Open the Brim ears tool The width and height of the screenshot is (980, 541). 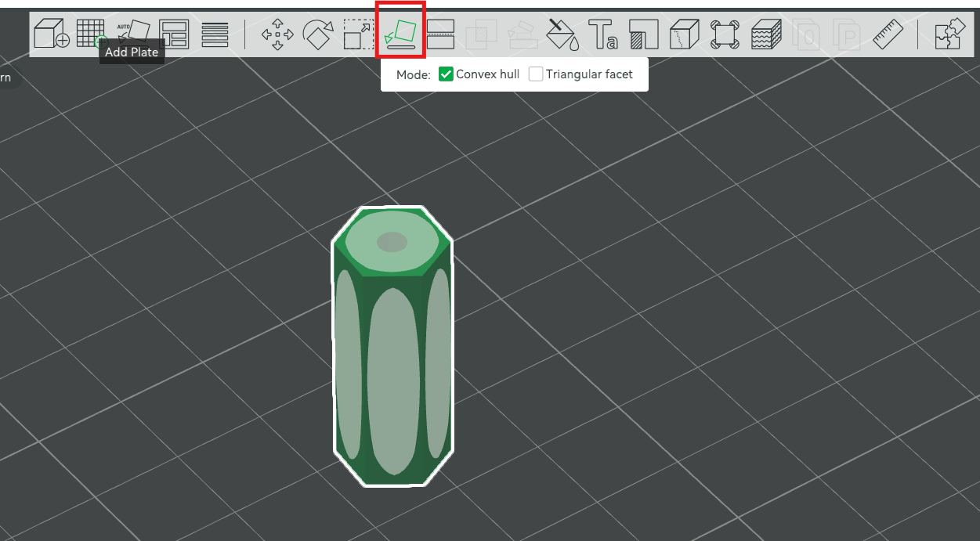pos(725,34)
